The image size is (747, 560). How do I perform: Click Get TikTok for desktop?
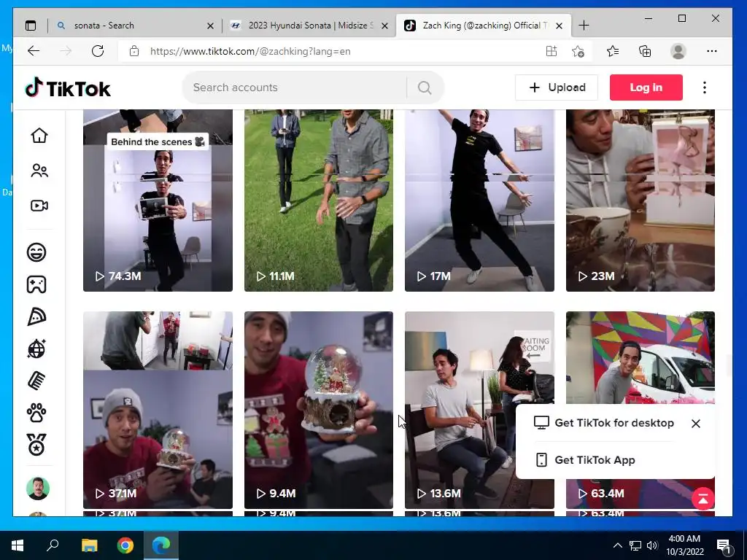[x=603, y=423]
